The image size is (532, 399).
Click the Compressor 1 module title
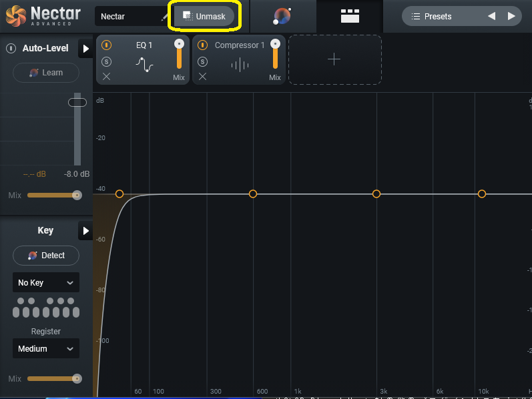click(240, 45)
